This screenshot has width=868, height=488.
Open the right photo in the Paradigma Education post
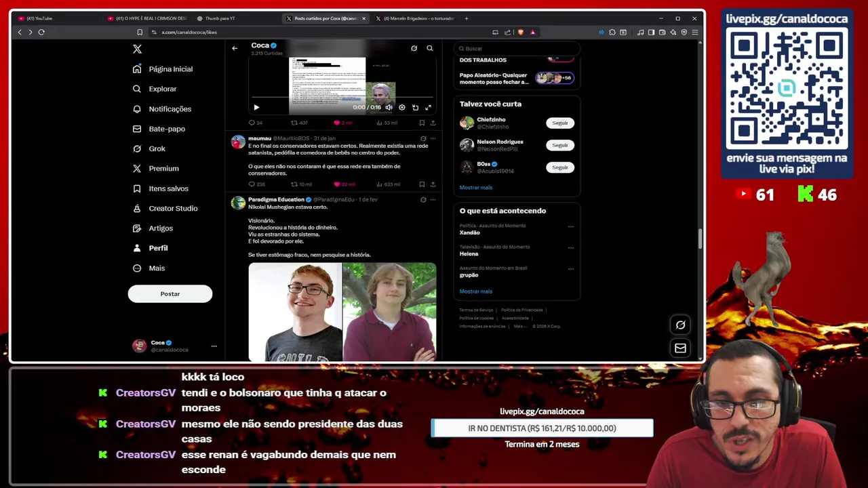pos(389,312)
